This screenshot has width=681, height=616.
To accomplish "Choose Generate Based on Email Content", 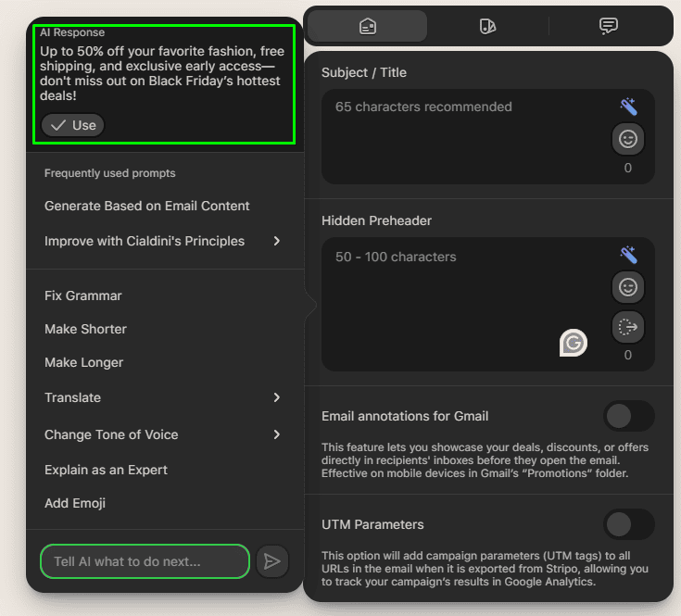I will (147, 206).
